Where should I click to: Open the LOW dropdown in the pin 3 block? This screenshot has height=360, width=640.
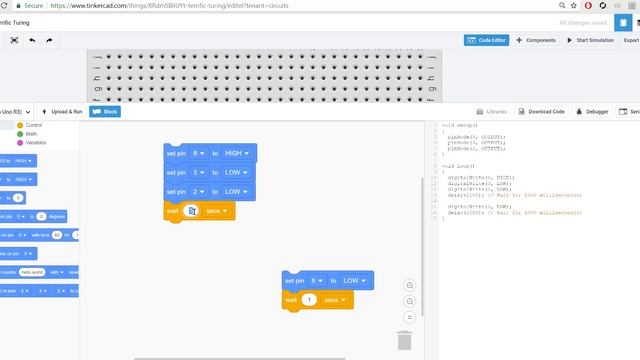[x=236, y=173]
